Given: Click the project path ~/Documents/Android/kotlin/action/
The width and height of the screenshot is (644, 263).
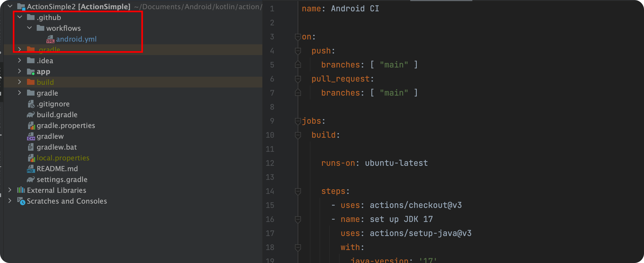Looking at the screenshot, I should click(x=198, y=7).
